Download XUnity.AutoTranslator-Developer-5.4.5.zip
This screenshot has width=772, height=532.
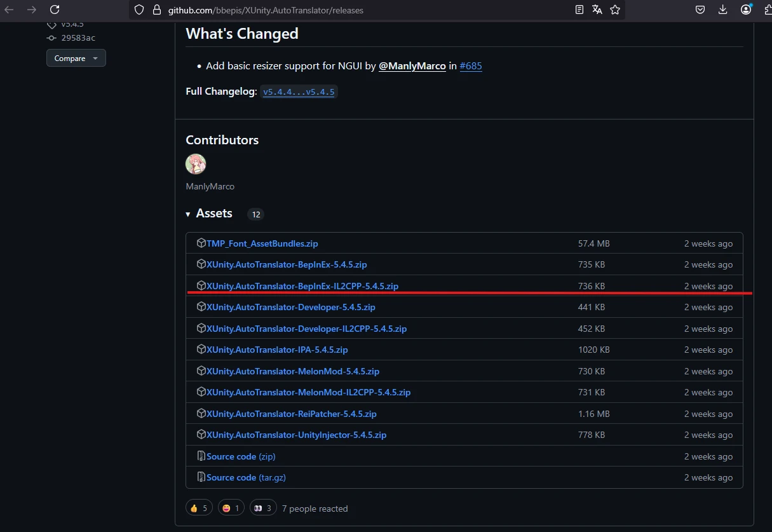click(x=291, y=307)
